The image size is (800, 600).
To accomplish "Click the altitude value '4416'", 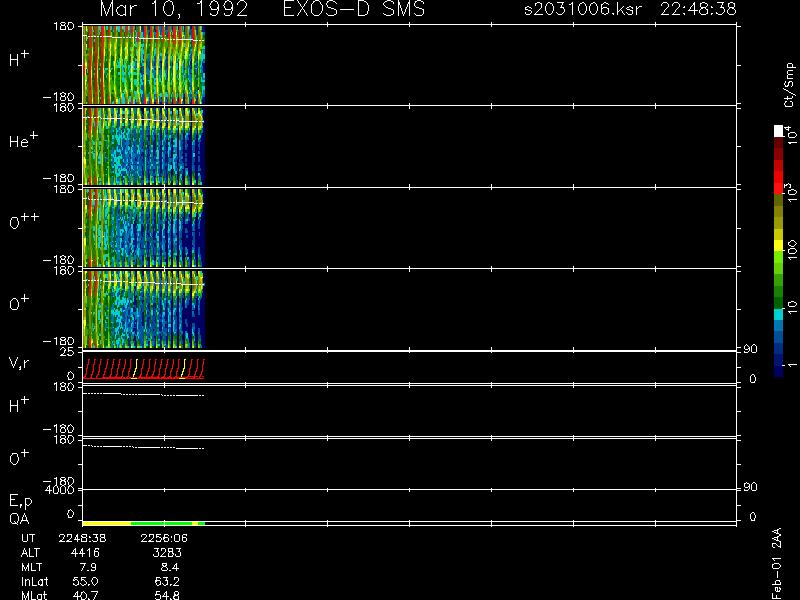I will click(x=85, y=553).
